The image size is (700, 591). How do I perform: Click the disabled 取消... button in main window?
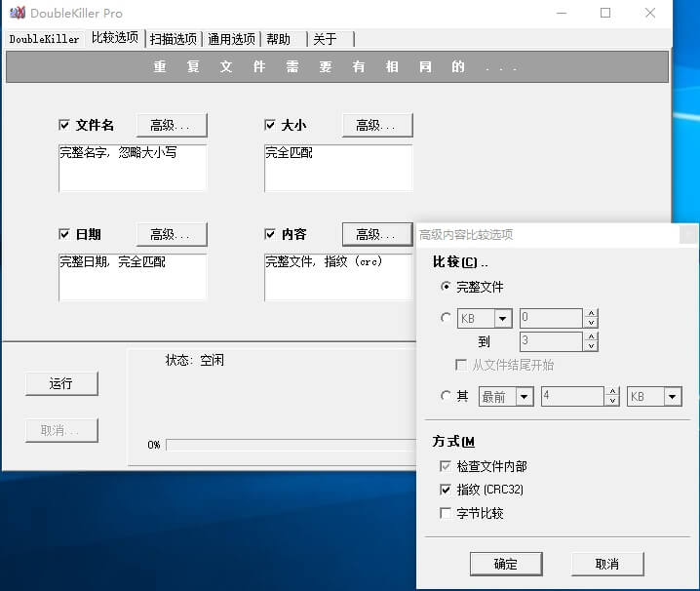(61, 430)
